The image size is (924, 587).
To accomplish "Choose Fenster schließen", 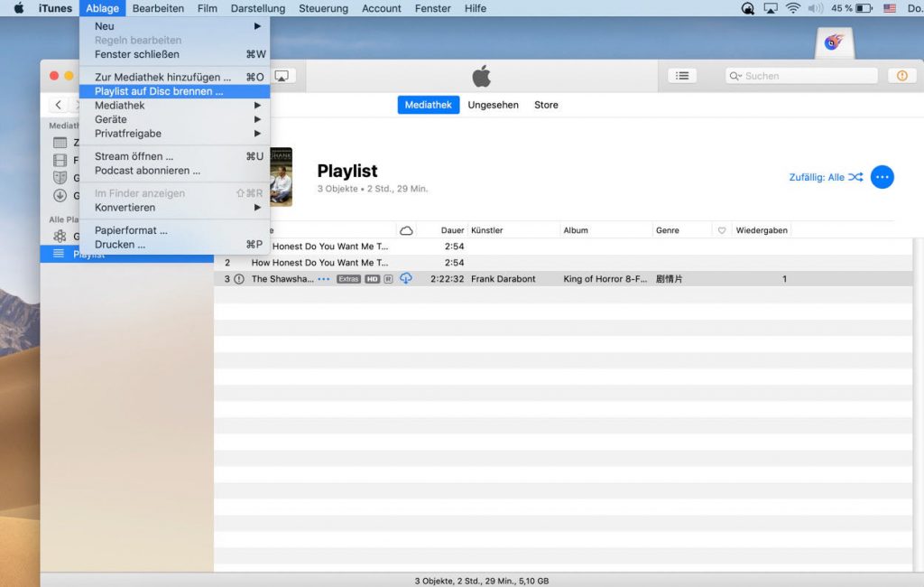I will pyautogui.click(x=174, y=54).
